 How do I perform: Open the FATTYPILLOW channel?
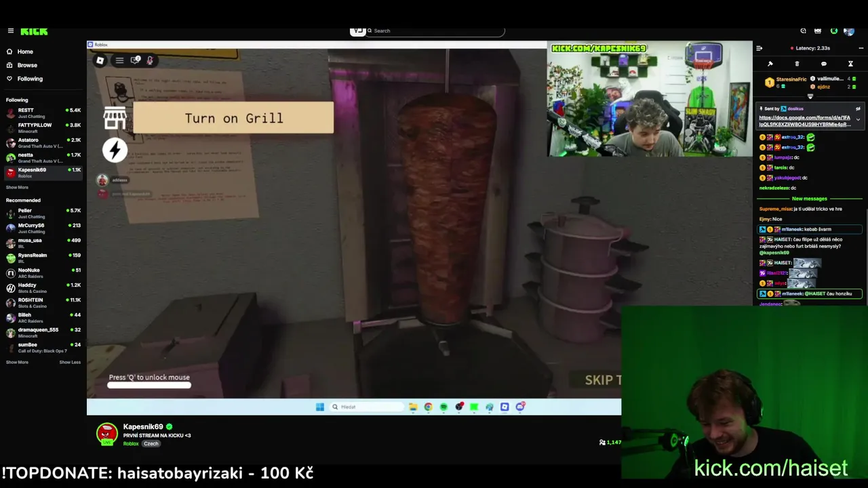[42, 128]
